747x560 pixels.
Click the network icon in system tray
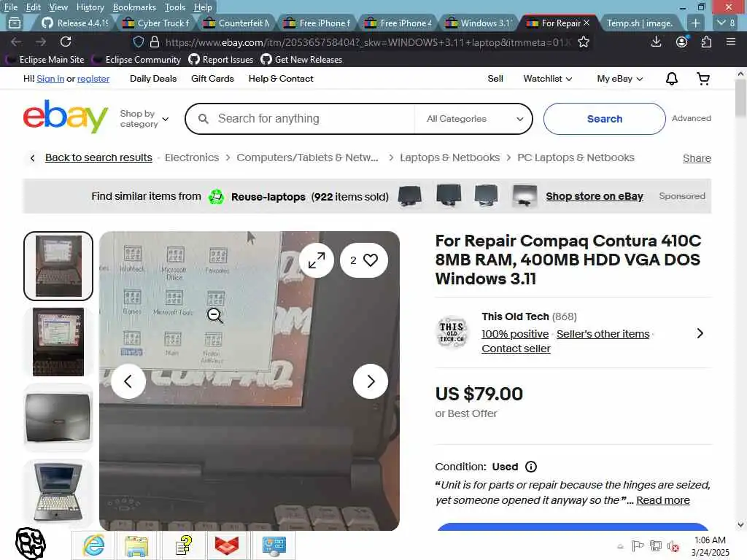656,546
